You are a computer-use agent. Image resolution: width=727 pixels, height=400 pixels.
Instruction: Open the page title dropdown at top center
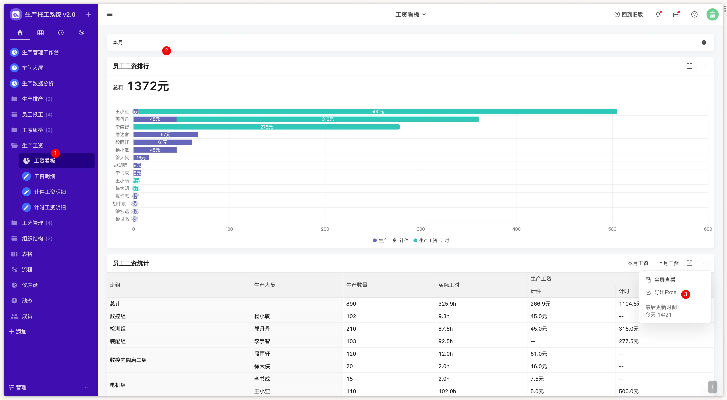[x=410, y=15]
